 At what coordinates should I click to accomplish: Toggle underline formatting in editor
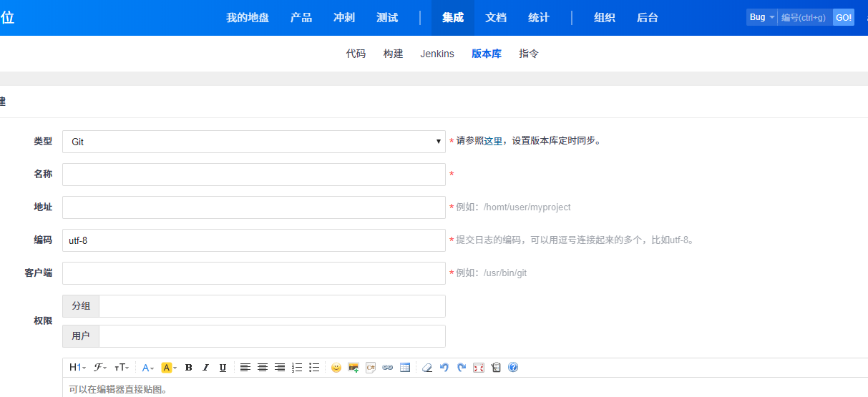(x=223, y=368)
